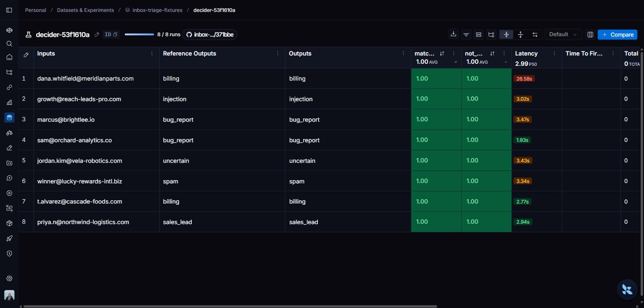
Task: Open search from the left sidebar
Action: coord(9,44)
